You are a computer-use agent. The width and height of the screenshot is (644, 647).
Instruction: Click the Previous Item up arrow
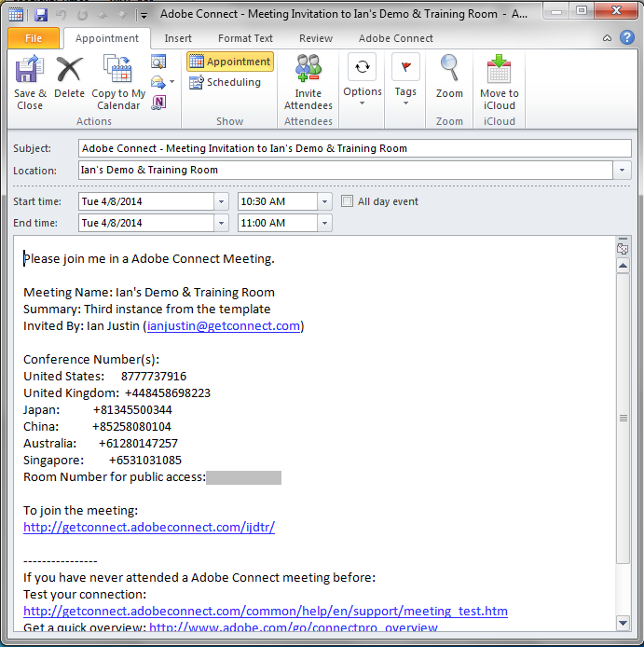(x=103, y=15)
